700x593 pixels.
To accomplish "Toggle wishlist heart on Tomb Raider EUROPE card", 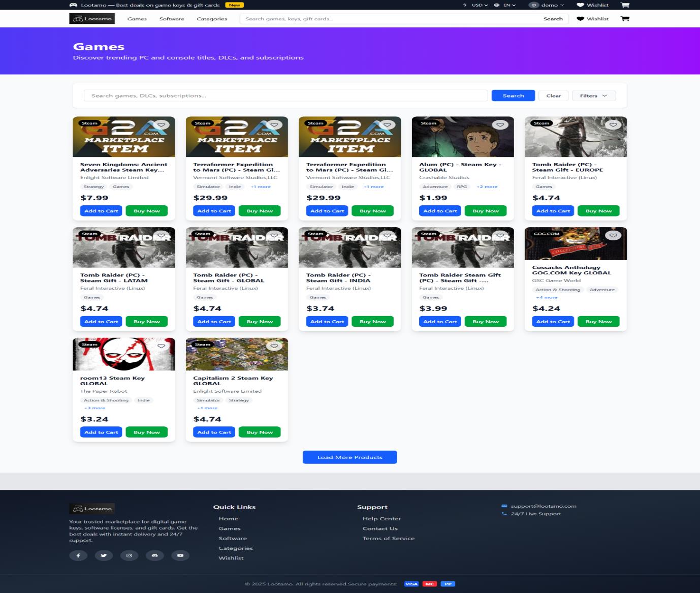I will click(x=613, y=124).
